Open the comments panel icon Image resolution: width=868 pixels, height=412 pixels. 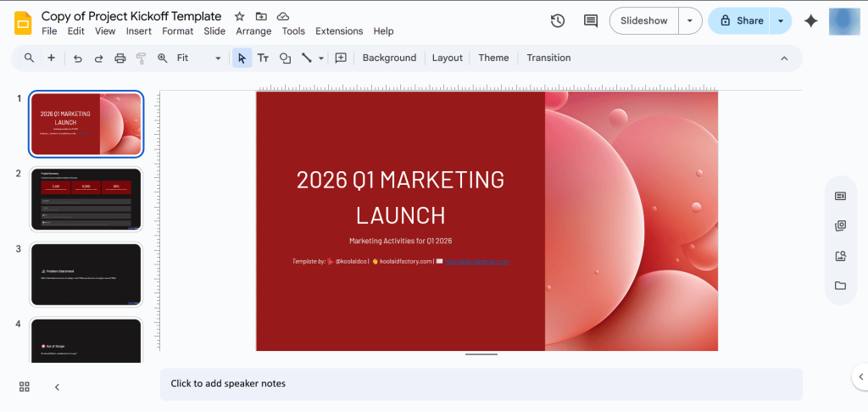click(x=590, y=21)
